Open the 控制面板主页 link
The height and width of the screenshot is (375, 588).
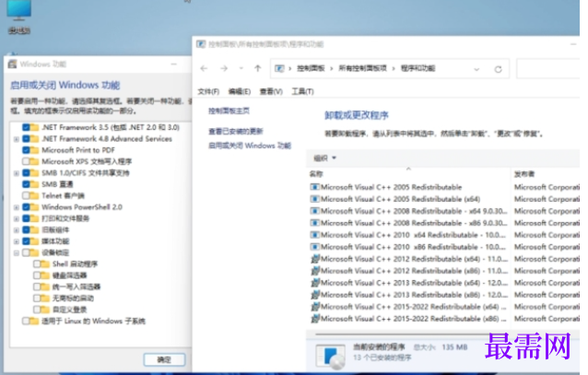(x=229, y=111)
